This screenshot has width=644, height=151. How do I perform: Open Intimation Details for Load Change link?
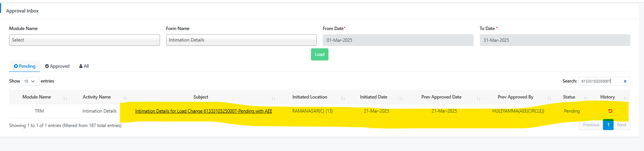[204, 111]
